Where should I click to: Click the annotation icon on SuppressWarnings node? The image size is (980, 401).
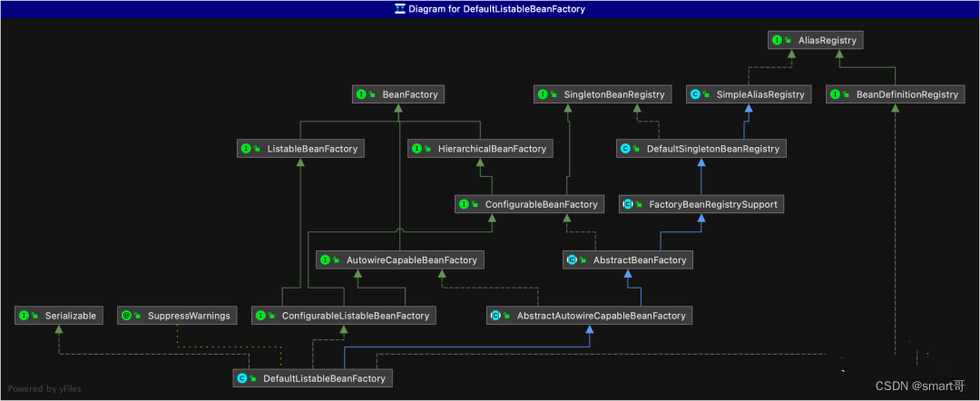126,316
